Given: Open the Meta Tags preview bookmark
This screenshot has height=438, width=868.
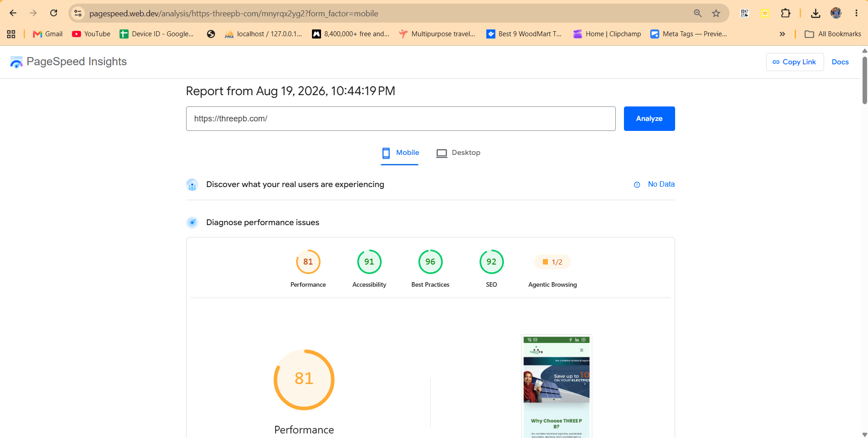Looking at the screenshot, I should click(x=689, y=34).
